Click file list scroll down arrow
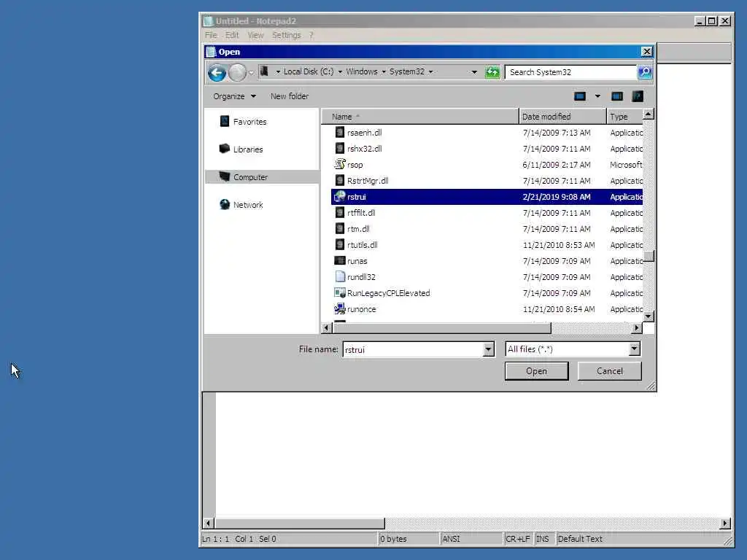 coord(648,316)
